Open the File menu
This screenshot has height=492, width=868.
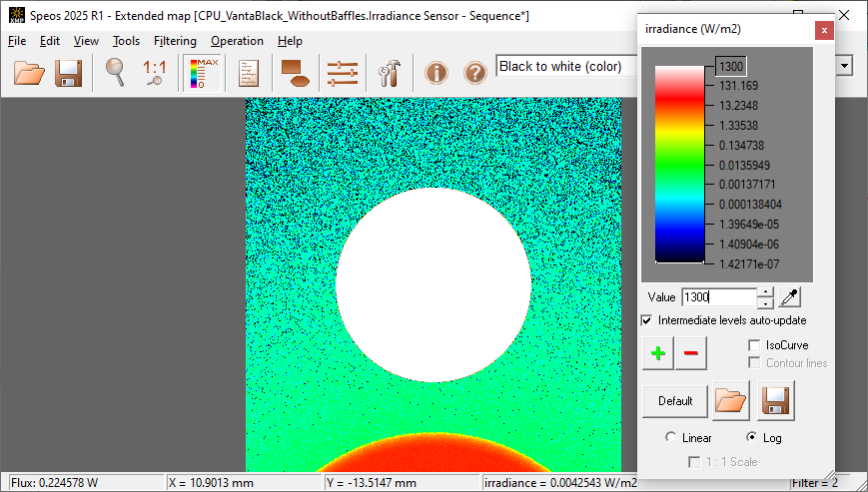click(17, 41)
